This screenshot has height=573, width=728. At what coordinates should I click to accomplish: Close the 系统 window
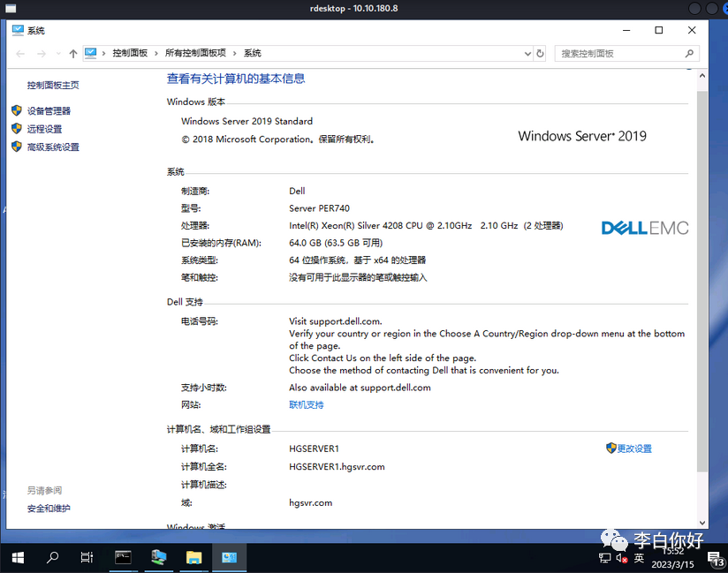[x=692, y=30]
